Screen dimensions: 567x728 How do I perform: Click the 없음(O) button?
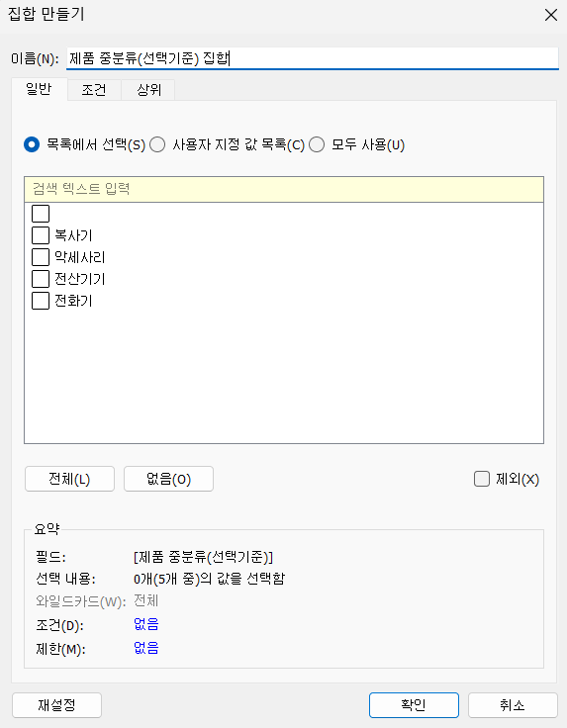(x=168, y=479)
